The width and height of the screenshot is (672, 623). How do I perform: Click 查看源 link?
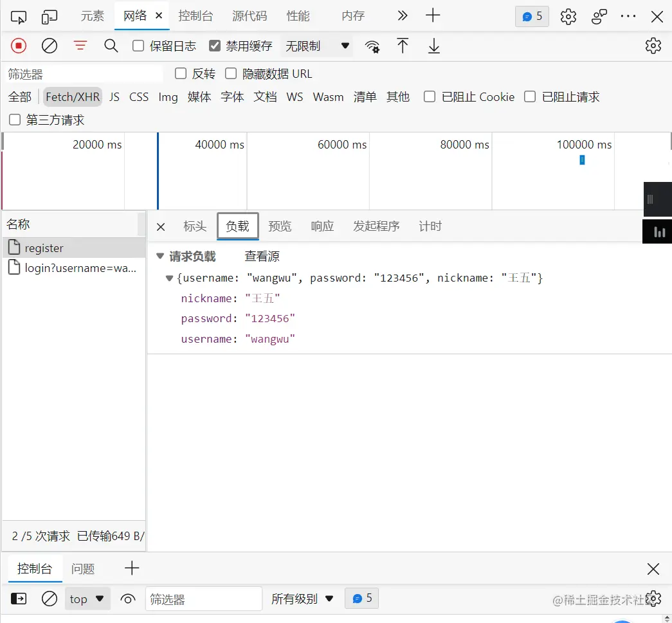click(262, 257)
